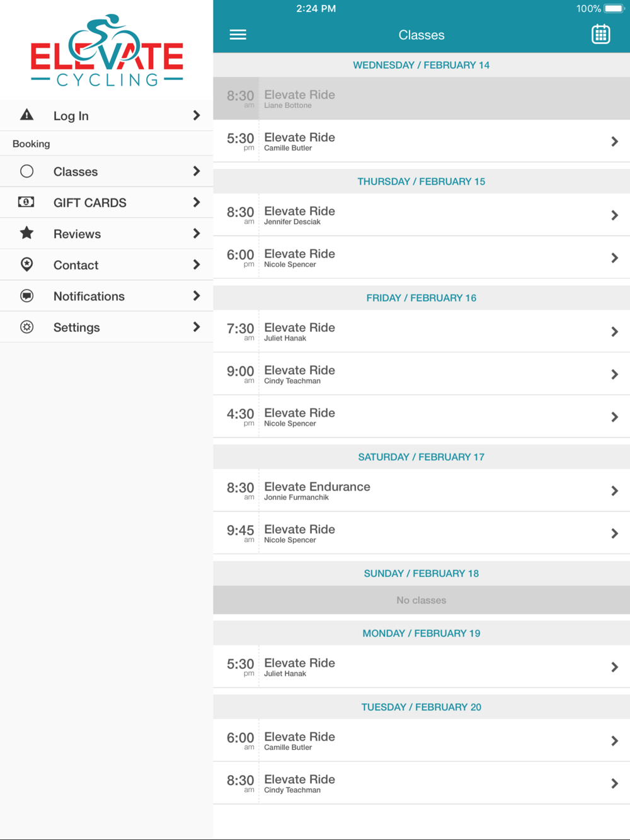Select the GIFT CARDS menu item
Screen dimensions: 630x840
(x=106, y=202)
